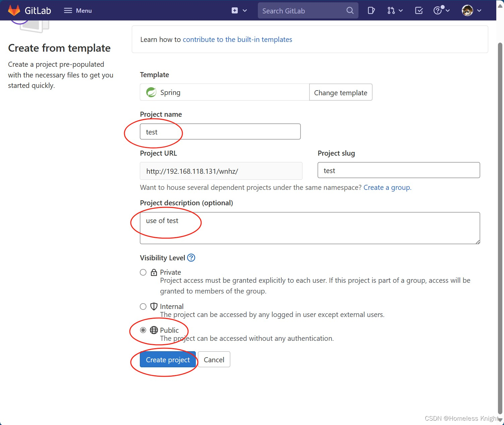
Task: Click the Create project button
Action: pos(168,360)
